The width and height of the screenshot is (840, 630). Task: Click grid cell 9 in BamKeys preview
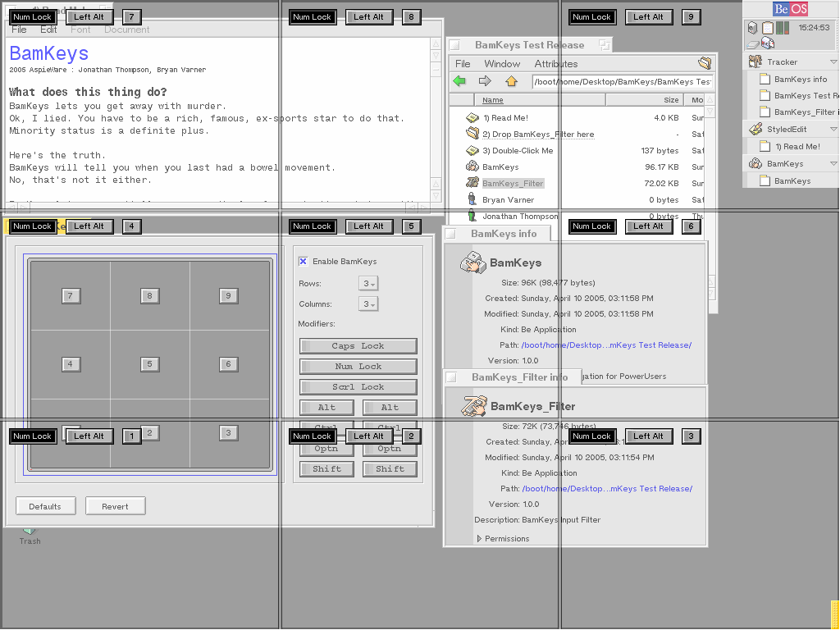228,295
